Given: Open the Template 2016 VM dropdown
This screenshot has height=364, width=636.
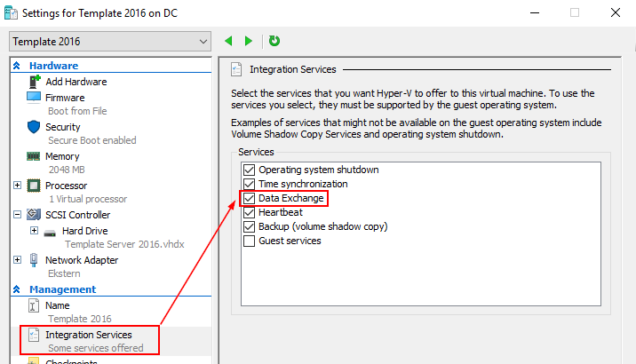Looking at the screenshot, I should 110,41.
